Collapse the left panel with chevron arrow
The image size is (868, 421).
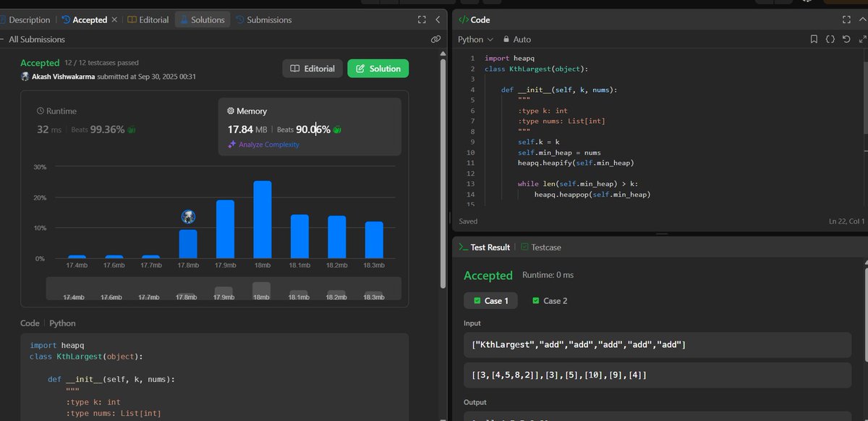point(437,20)
